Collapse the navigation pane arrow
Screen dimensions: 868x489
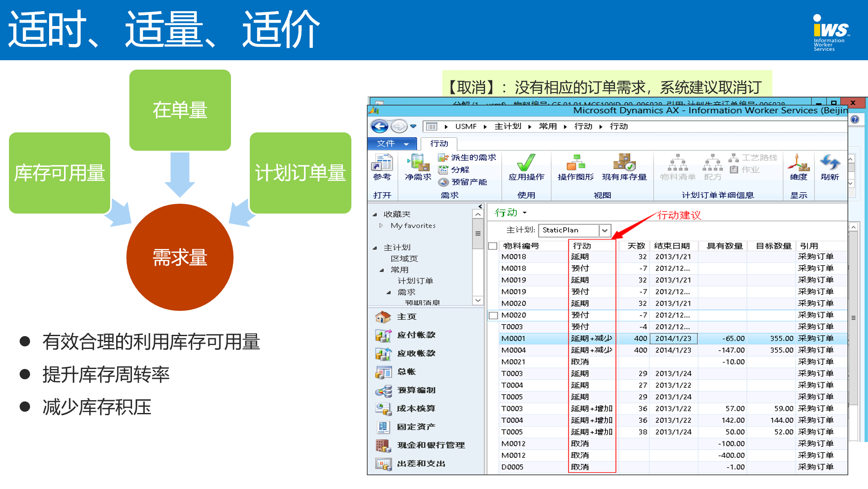(x=480, y=206)
